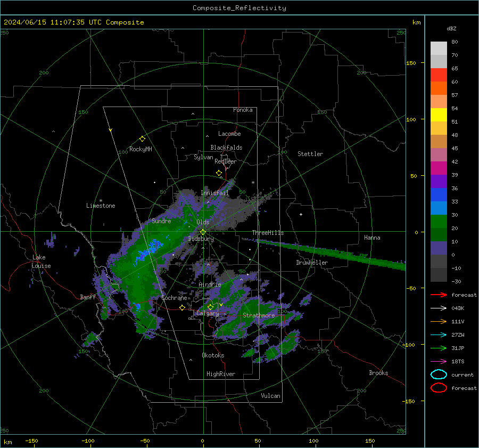
Task: Click the yellow 51-54 dBZ color swatch
Action: [439, 115]
